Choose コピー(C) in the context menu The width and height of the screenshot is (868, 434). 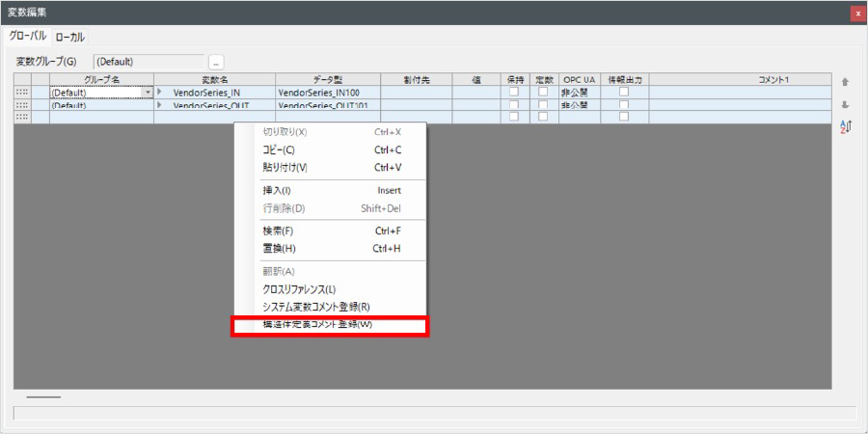(x=280, y=149)
